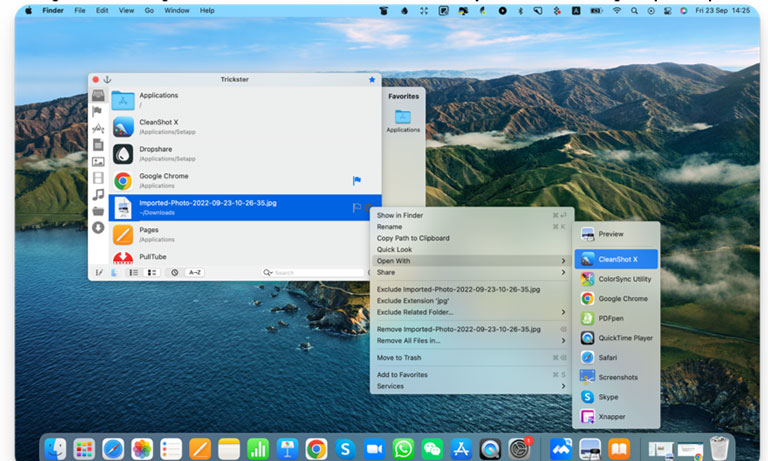Screen dimensions: 768x461
Task: Click the Spotlight search icon in menu bar
Action: [634, 10]
